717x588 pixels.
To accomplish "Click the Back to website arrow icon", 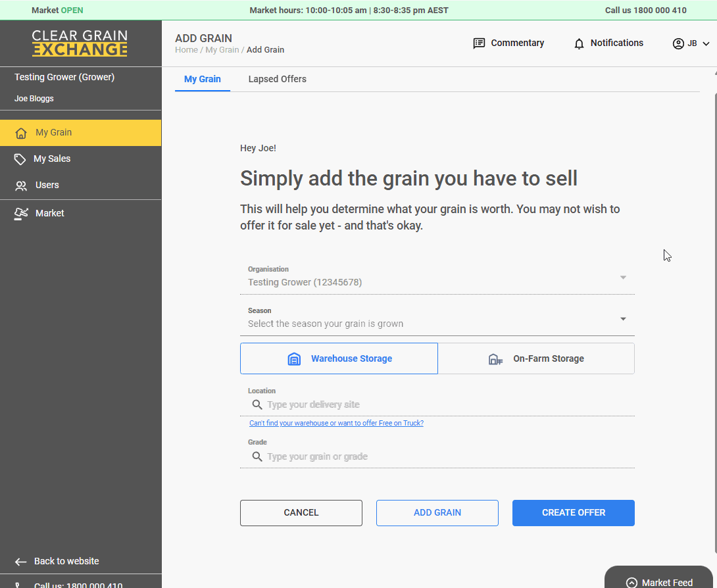I will tap(20, 562).
